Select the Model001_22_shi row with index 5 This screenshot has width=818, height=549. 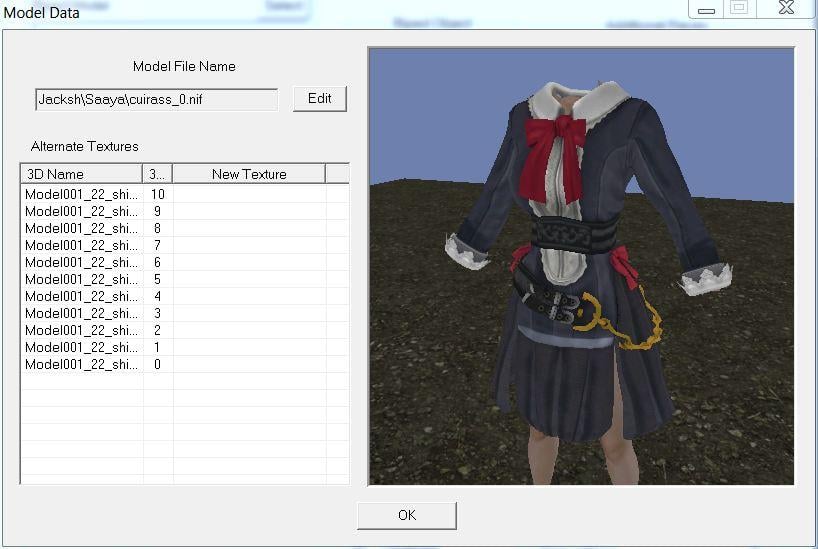[185, 279]
